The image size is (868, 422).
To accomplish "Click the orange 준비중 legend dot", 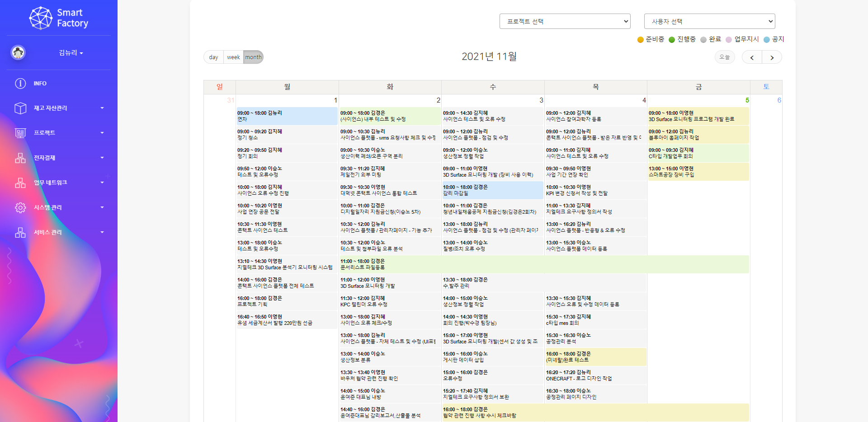I will [640, 40].
